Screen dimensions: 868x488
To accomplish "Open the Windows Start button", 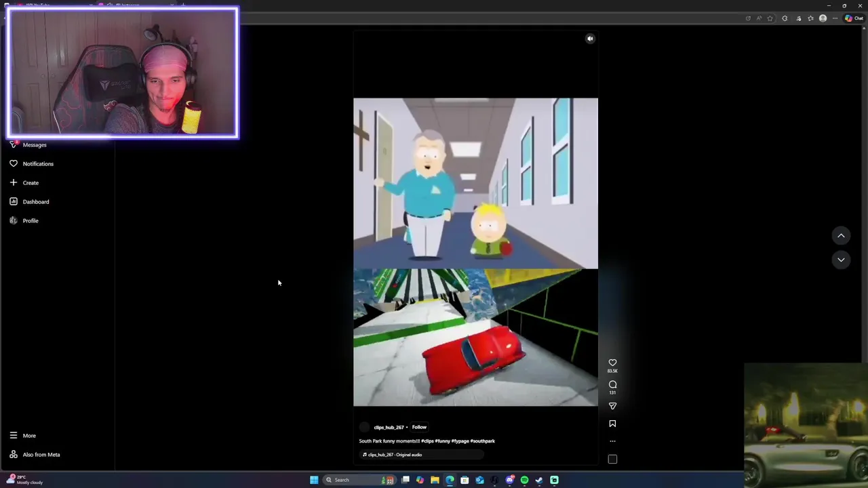I will click(x=314, y=480).
